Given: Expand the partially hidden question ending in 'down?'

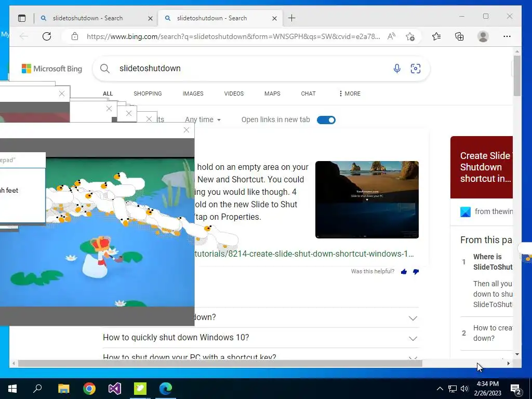Looking at the screenshot, I should pyautogui.click(x=260, y=317).
